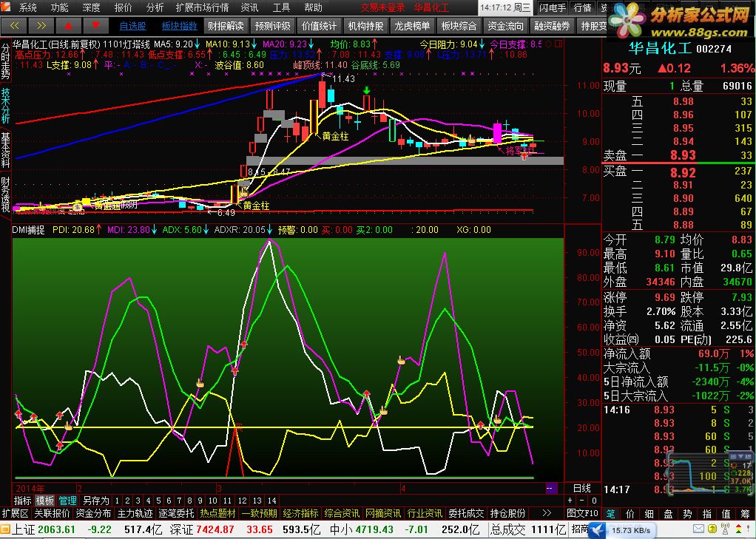Open the 资讯 menu
Image resolution: width=756 pixels, height=539 pixels.
click(250, 7)
